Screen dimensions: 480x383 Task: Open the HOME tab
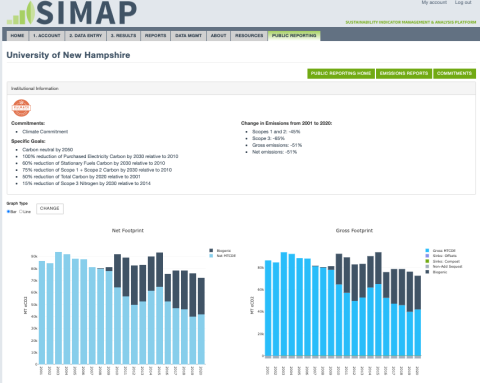pos(17,36)
